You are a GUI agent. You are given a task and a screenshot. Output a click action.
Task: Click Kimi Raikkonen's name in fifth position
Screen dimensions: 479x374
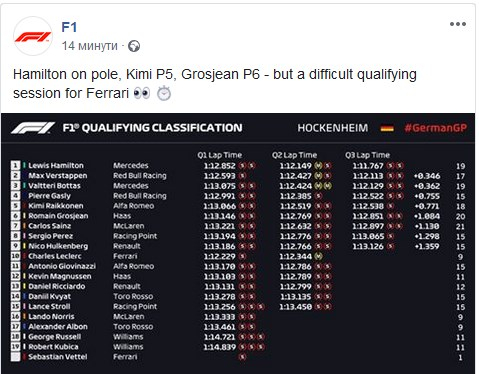tap(56, 206)
